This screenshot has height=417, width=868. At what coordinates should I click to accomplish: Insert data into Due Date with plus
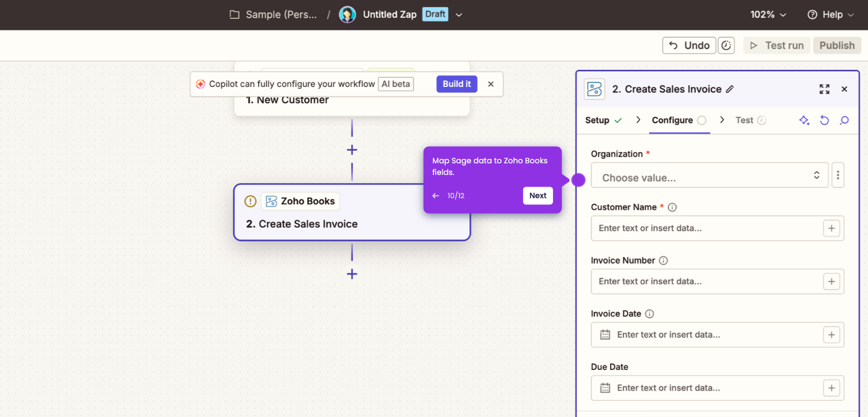tap(831, 388)
